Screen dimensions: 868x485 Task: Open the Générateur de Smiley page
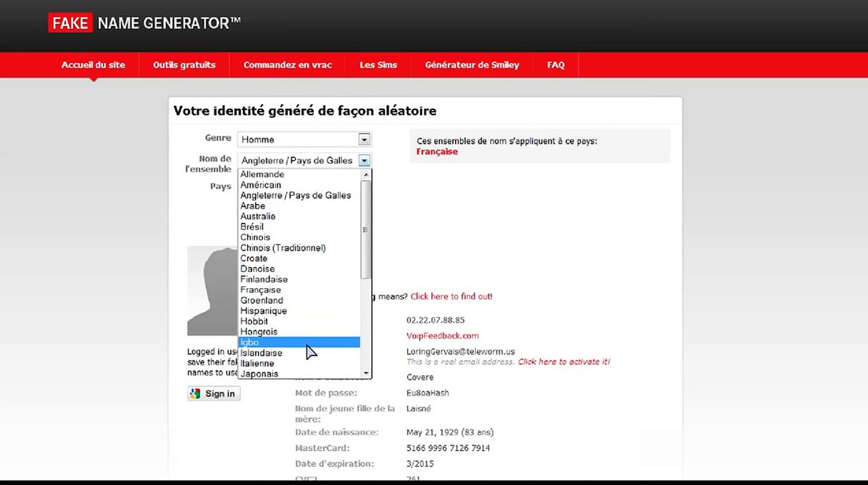(x=472, y=65)
